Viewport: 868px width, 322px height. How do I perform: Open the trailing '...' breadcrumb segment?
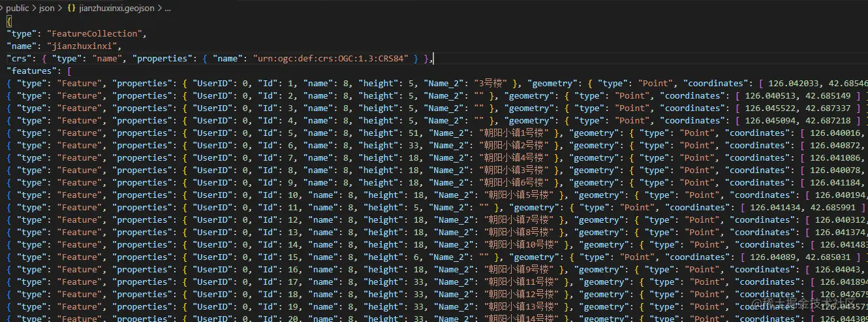(168, 8)
